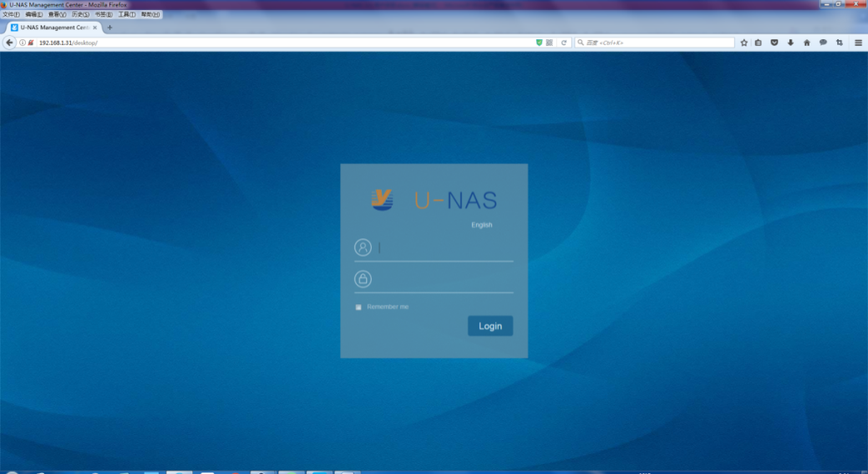The width and height of the screenshot is (868, 474).
Task: Open the 书签 (Bookmarks) menu
Action: click(x=104, y=14)
